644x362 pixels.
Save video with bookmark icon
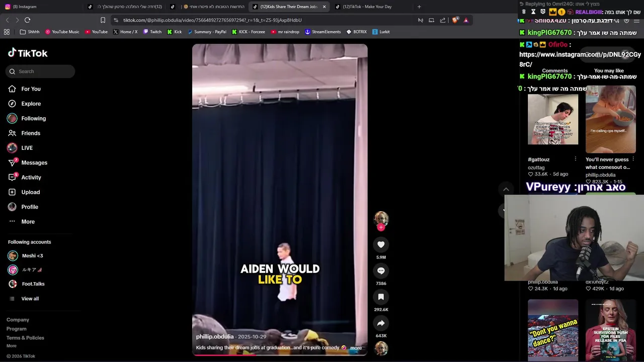[381, 297]
